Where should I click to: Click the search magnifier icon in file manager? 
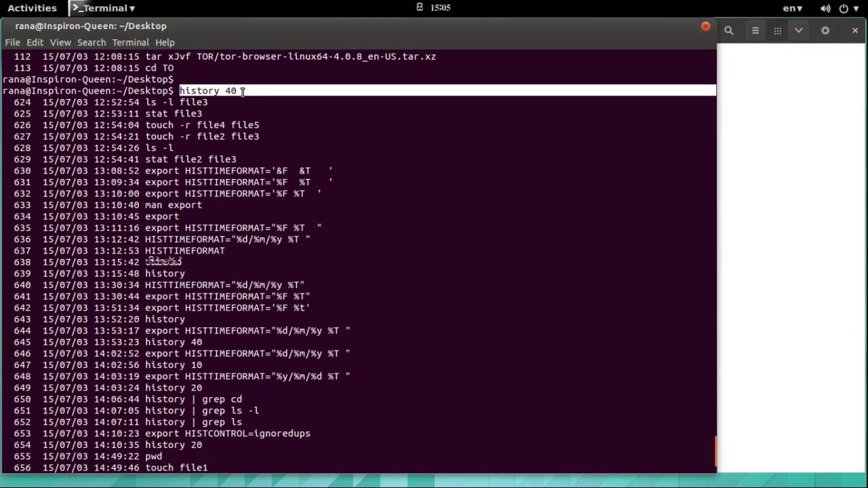[729, 30]
